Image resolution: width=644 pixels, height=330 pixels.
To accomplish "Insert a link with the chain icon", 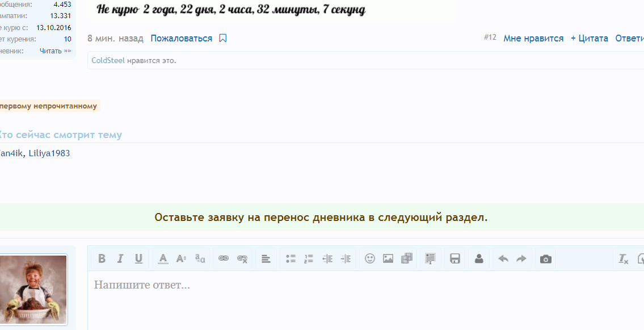I will click(224, 258).
